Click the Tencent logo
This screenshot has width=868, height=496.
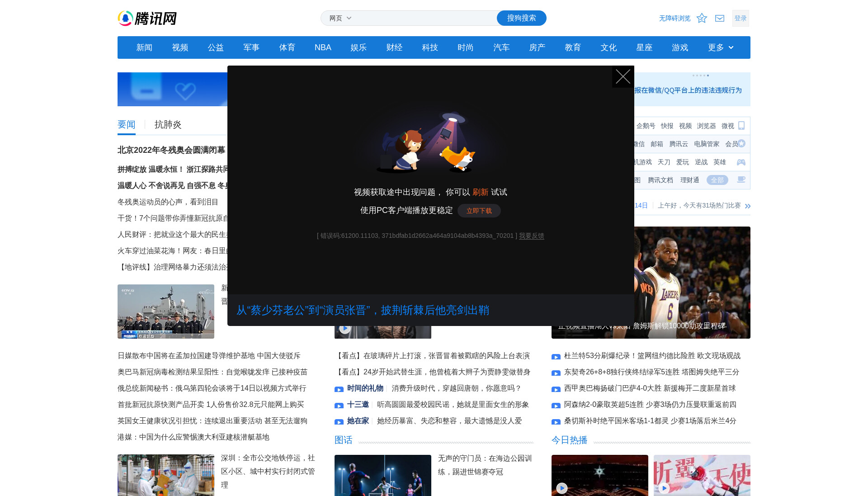coord(147,18)
